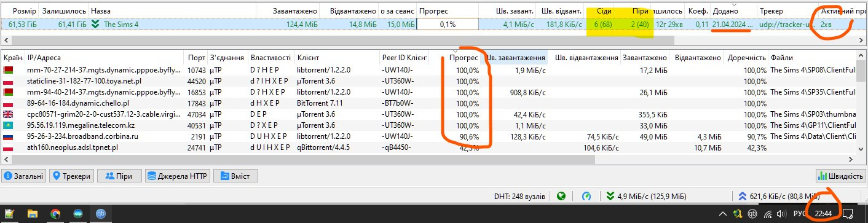This screenshot has height=223, width=868.
Task: Click the globe connection status icon in the status bar
Action: 561,197
